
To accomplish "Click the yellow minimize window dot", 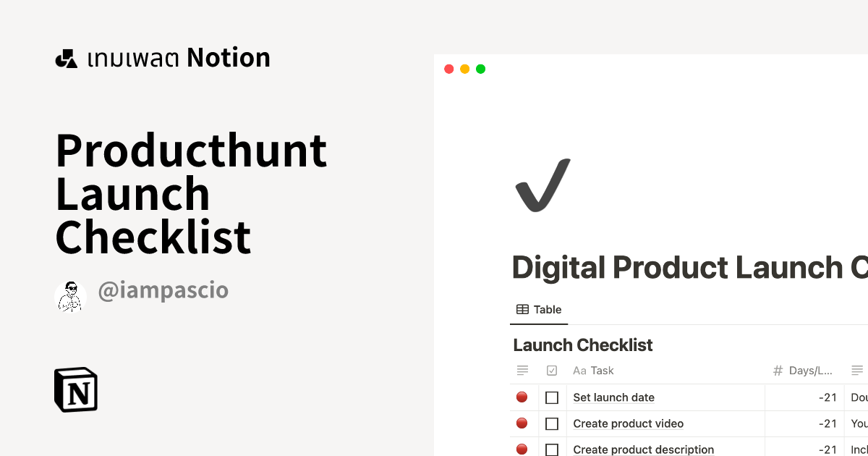I will pyautogui.click(x=464, y=69).
